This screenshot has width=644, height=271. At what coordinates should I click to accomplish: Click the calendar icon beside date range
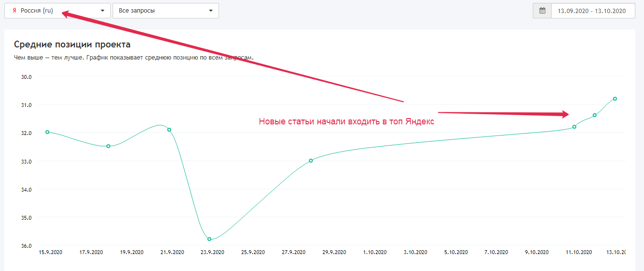542,11
